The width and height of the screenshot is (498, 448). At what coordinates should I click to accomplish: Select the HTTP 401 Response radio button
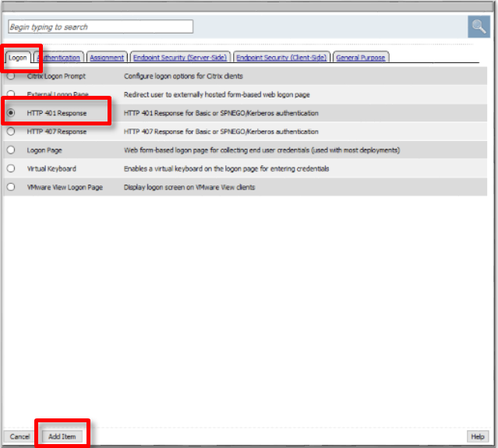[11, 113]
